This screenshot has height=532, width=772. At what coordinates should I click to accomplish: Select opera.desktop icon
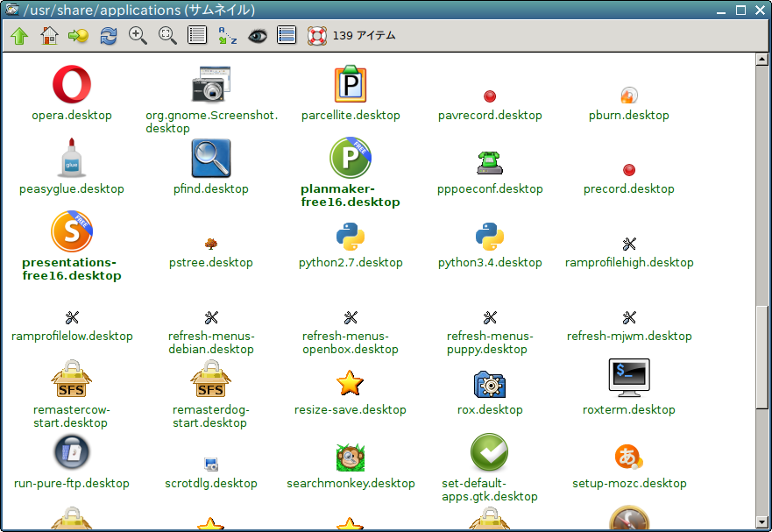click(72, 84)
